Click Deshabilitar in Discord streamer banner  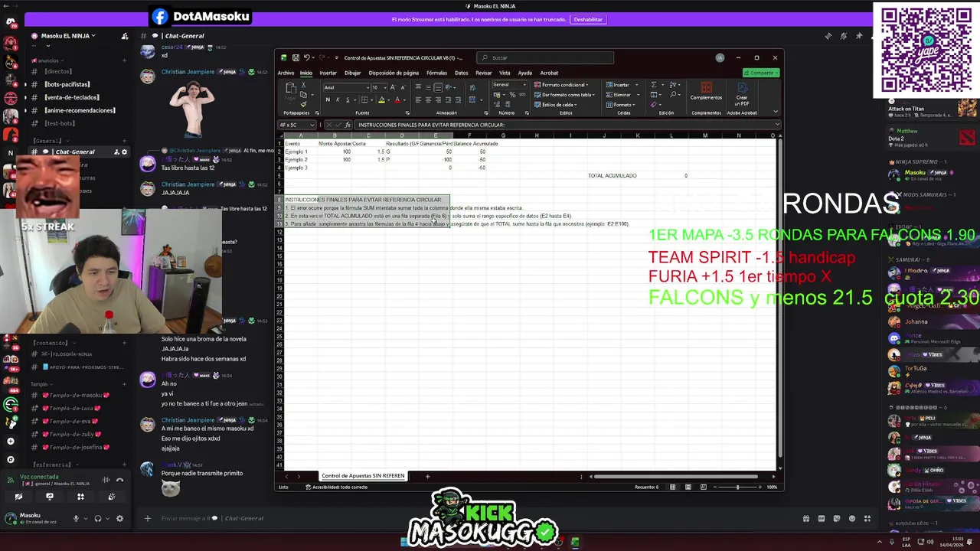click(588, 19)
